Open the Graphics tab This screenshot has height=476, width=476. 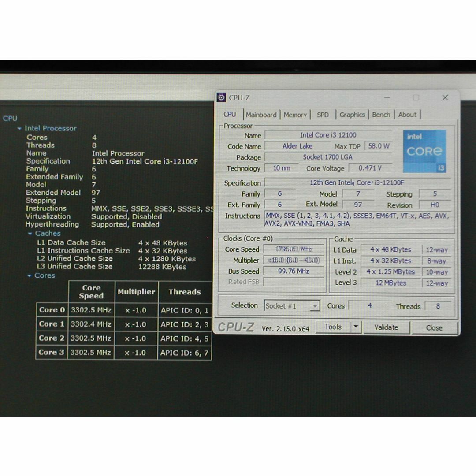(x=352, y=115)
